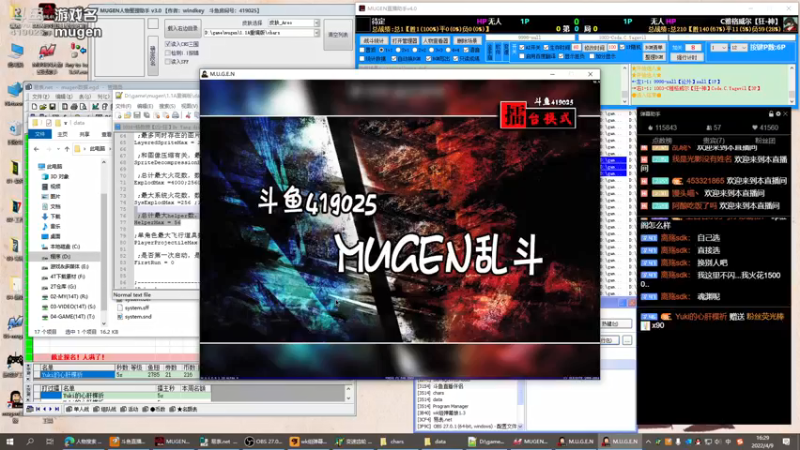Select the 4v4 radio button
This screenshot has height=450, width=800.
pos(448,50)
